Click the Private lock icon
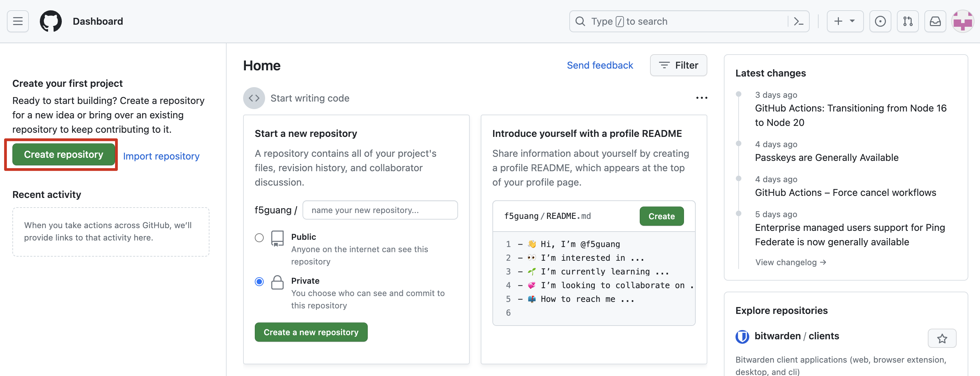Screen dimensions: 980x376 click(x=277, y=282)
